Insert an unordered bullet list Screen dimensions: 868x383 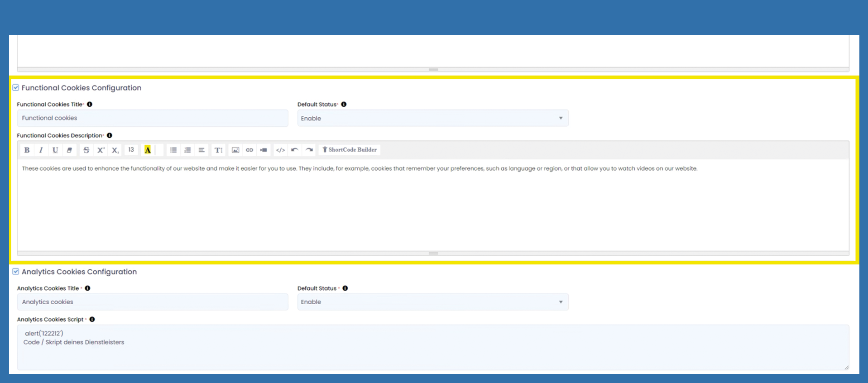173,150
